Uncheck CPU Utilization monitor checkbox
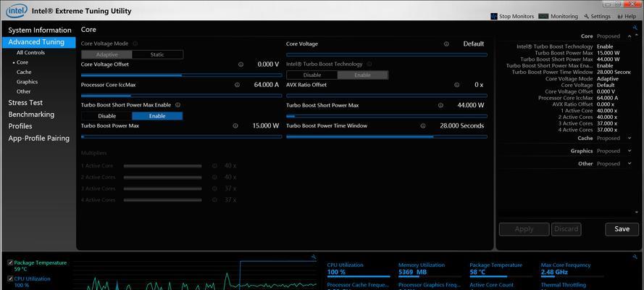Image resolution: width=644 pixels, height=290 pixels. click(10, 279)
